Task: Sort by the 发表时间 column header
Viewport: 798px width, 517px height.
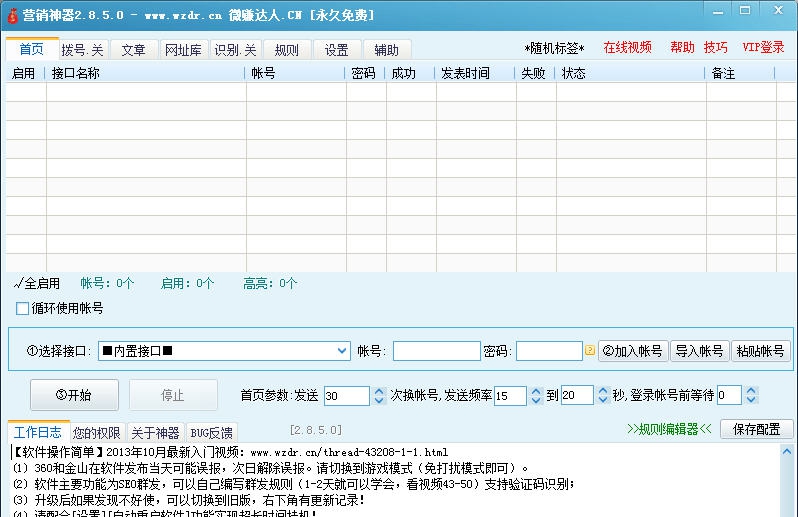Action: click(x=476, y=73)
